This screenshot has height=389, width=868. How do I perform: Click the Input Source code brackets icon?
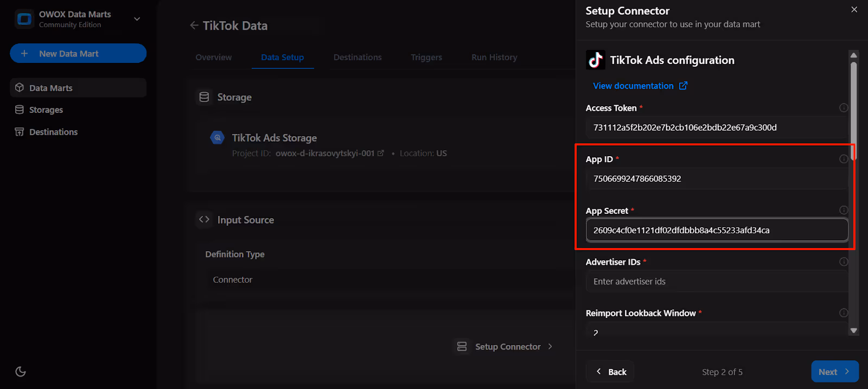(x=204, y=219)
